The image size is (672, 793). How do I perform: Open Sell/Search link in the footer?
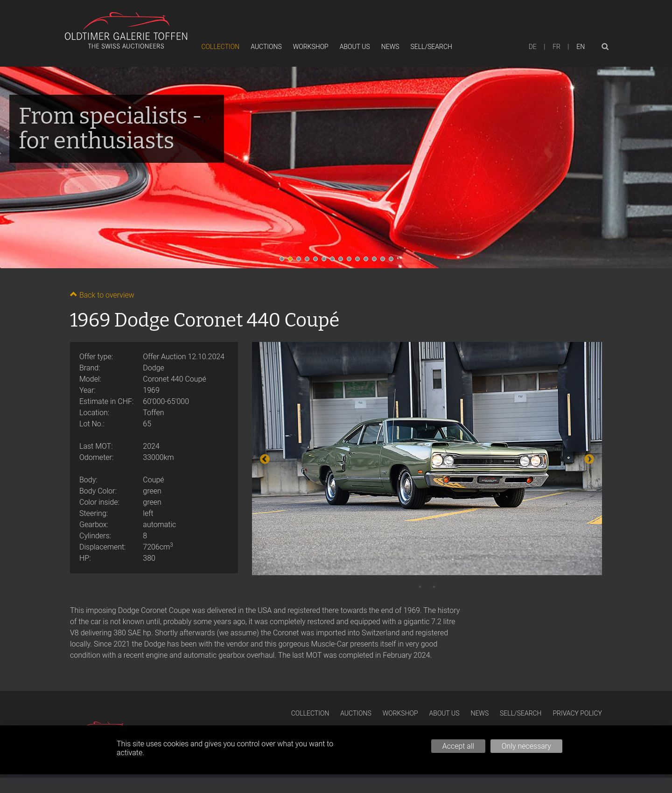click(x=521, y=713)
